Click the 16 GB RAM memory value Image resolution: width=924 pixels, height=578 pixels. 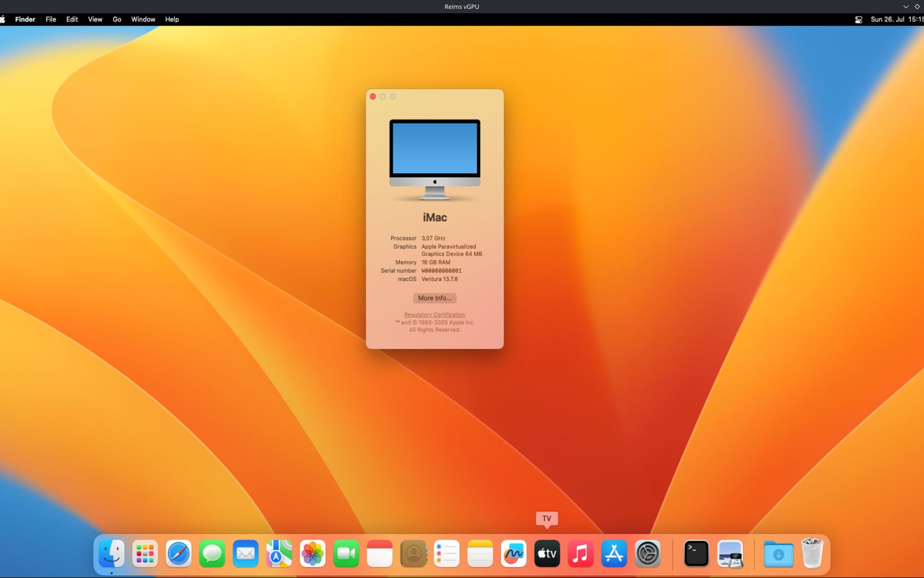436,262
